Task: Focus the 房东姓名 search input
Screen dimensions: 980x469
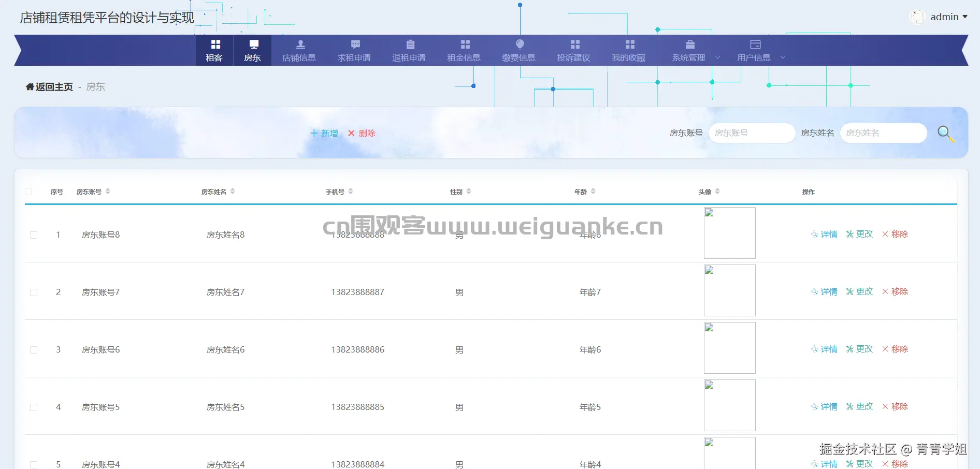Action: 883,133
